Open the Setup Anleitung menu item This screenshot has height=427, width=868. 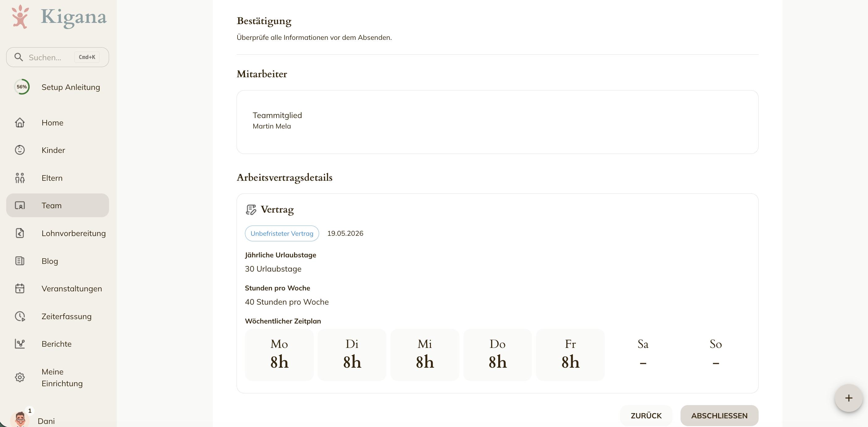pos(58,87)
